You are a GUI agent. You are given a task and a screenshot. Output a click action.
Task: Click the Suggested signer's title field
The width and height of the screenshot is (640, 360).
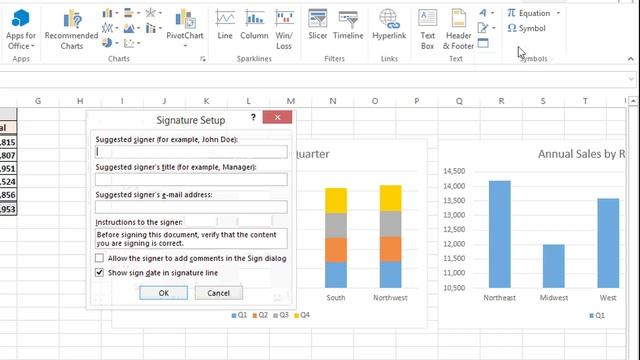coord(191,179)
